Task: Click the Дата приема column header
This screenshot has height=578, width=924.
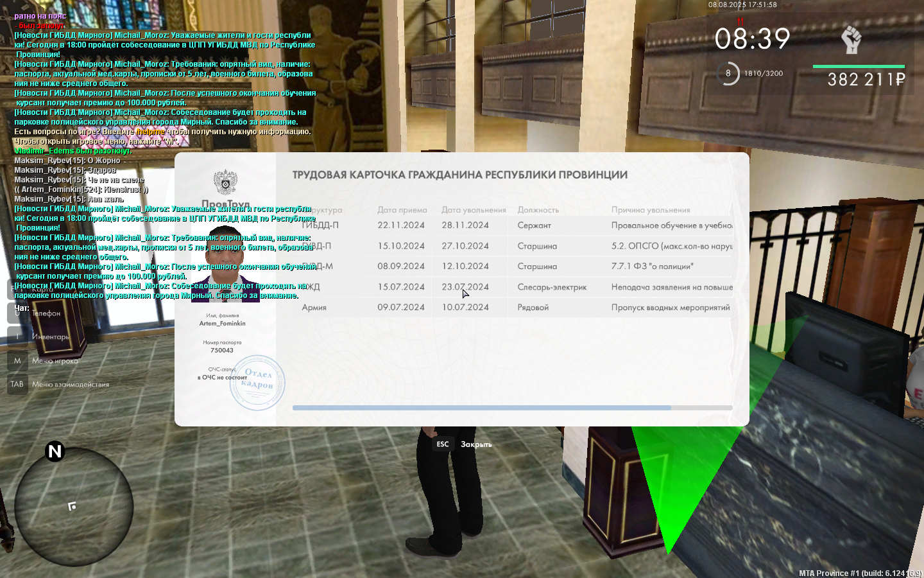Action: tap(402, 210)
